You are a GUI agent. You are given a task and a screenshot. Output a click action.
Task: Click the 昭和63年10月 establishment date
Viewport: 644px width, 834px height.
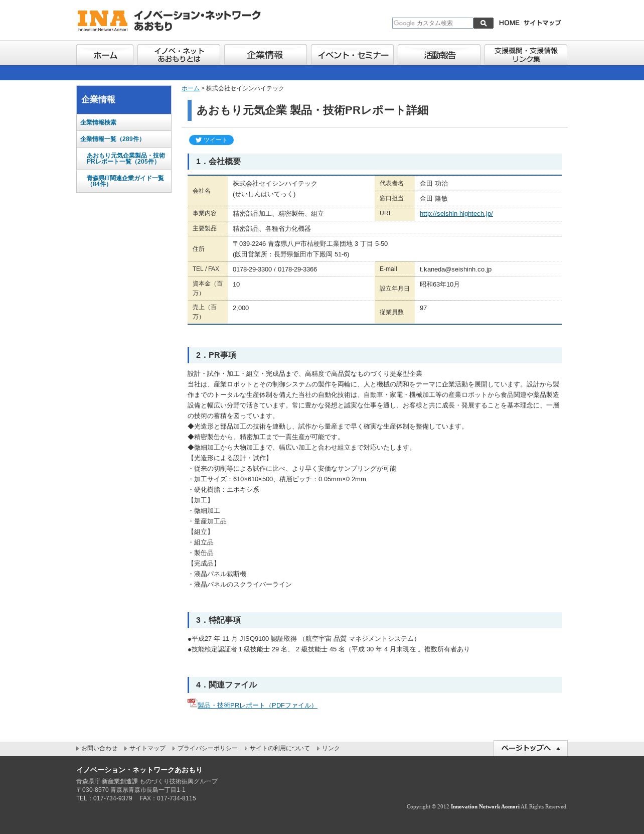440,285
